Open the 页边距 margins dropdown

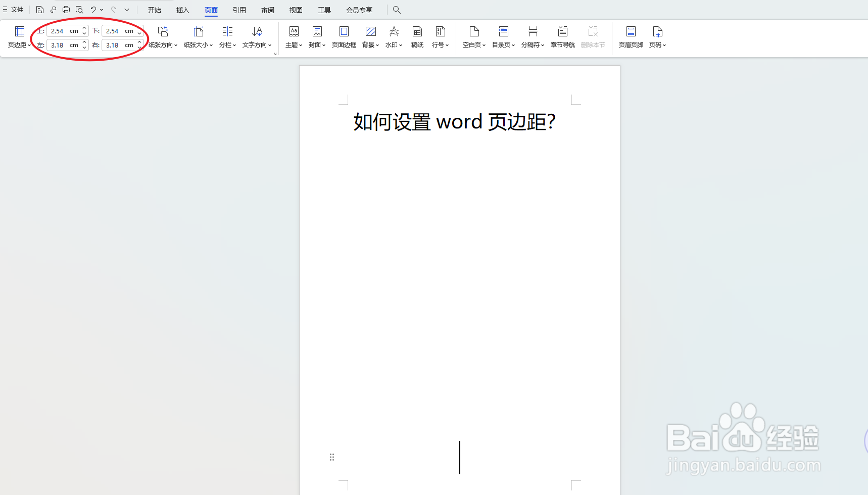[19, 37]
